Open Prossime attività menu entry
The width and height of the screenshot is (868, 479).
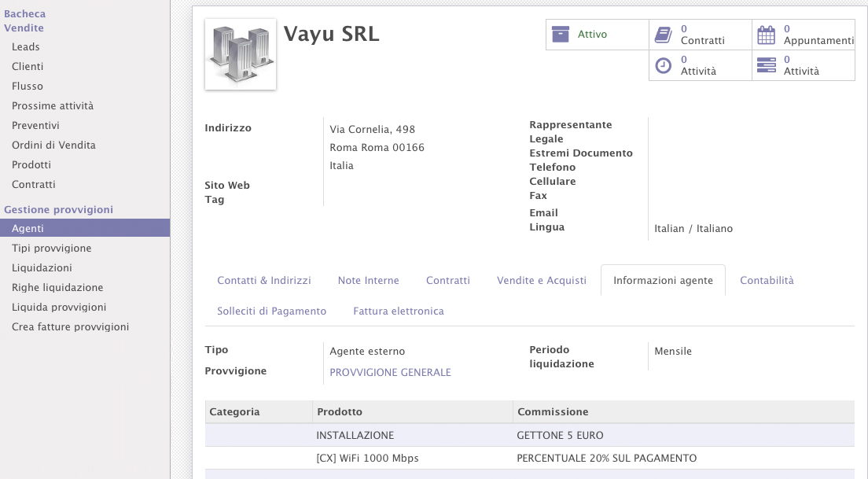point(53,105)
